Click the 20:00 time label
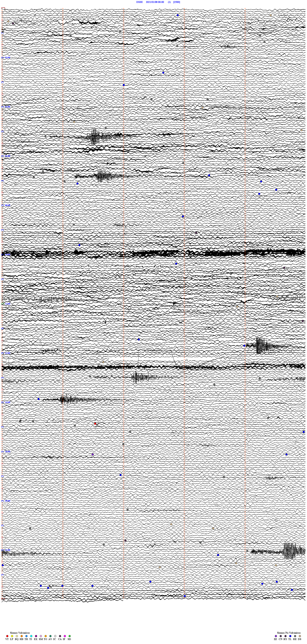Screen dimensions: 307x644 pyautogui.click(x=8, y=501)
